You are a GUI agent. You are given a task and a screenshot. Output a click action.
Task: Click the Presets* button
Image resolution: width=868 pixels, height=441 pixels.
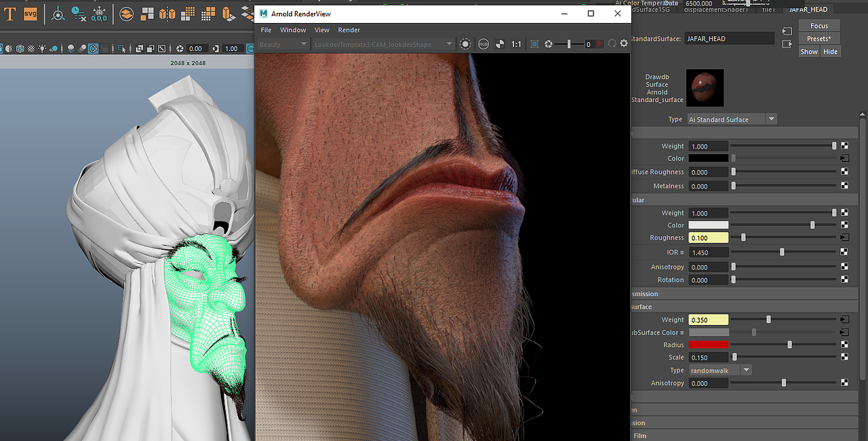(x=819, y=39)
